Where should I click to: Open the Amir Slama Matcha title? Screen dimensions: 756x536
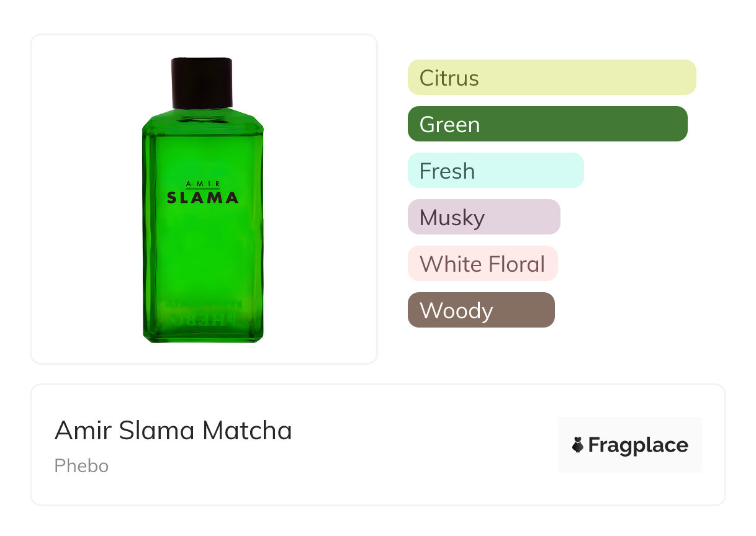point(173,431)
